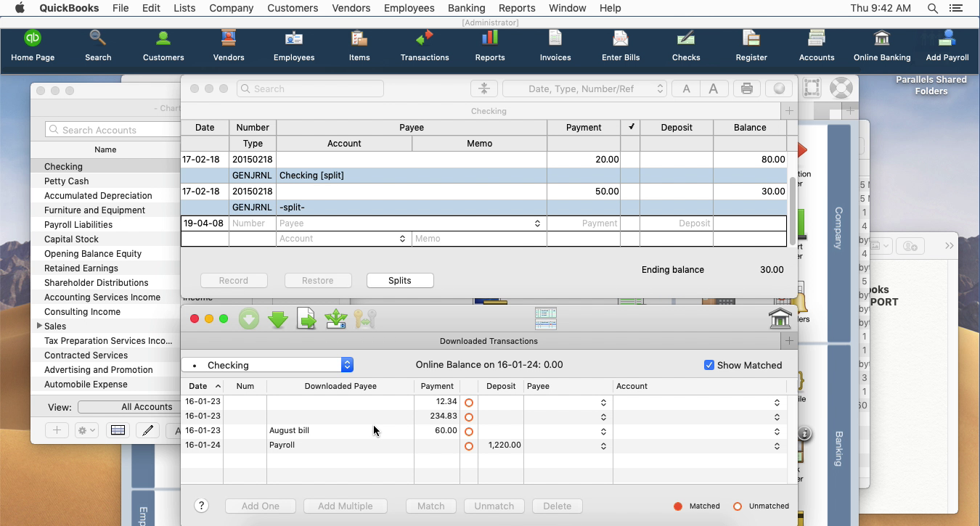980x526 pixels.
Task: Click the Delete button in Downloaded Transactions
Action: 558,506
